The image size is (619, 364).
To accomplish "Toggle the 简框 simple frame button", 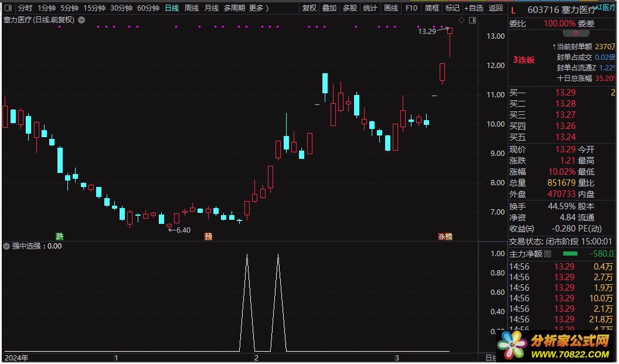I will tap(432, 8).
